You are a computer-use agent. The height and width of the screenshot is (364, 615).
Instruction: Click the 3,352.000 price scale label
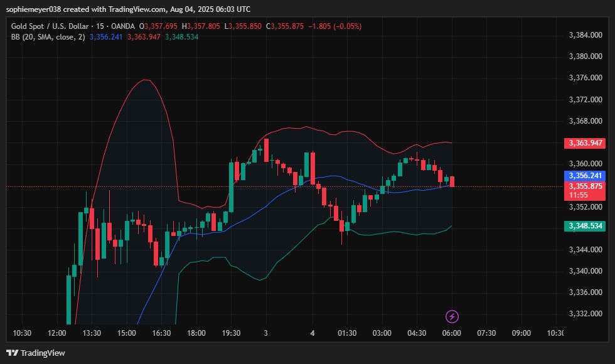[586, 206]
